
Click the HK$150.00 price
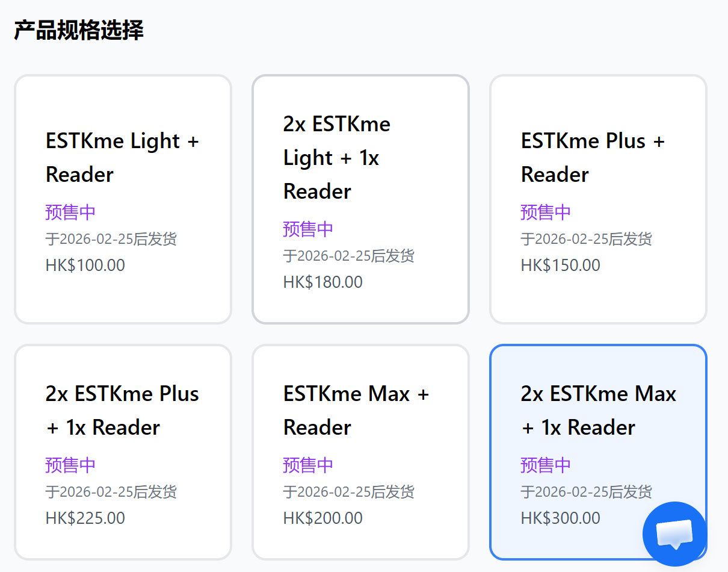[561, 266]
